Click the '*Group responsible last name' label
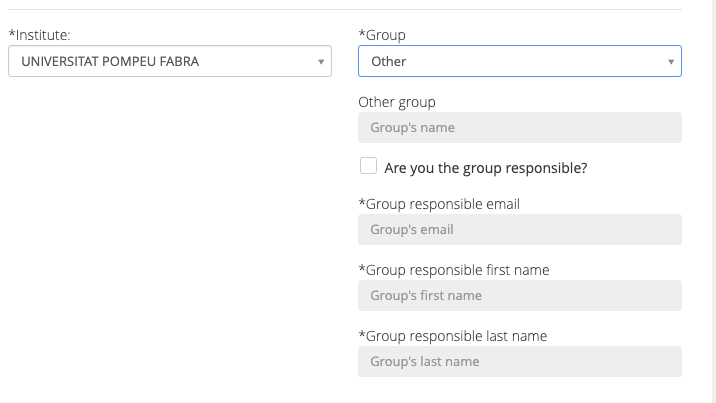 452,336
